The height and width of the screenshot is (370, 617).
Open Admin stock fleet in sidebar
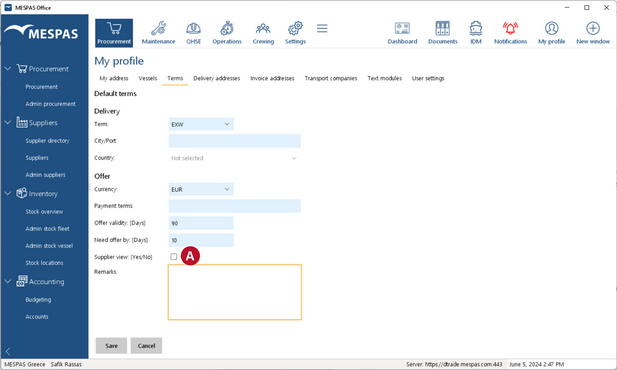[x=47, y=229]
